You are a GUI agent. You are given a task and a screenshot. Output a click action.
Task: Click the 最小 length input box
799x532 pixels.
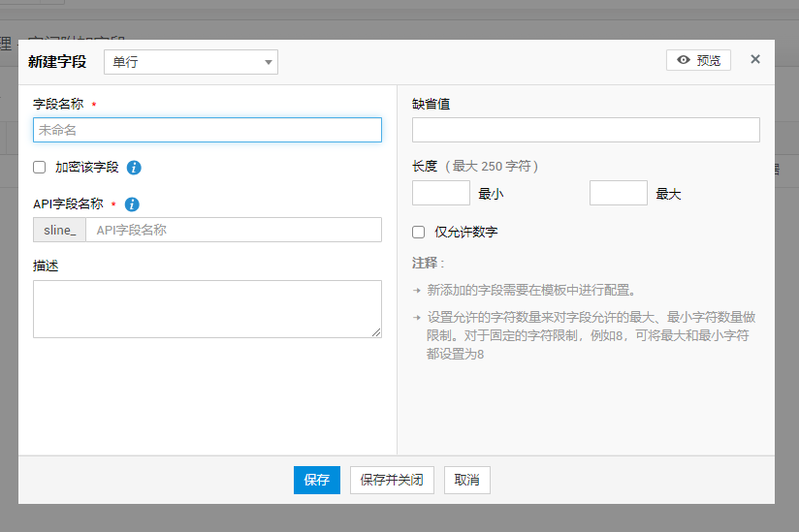(x=441, y=193)
